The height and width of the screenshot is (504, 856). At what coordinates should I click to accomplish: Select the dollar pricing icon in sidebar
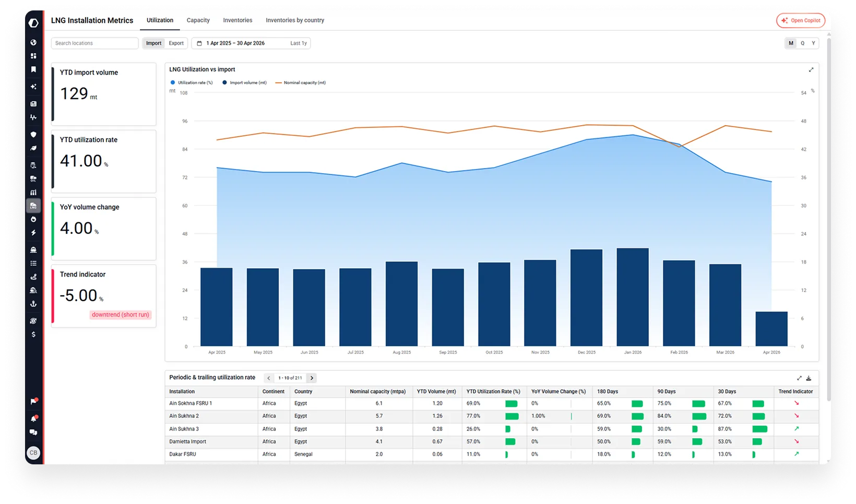coord(33,334)
